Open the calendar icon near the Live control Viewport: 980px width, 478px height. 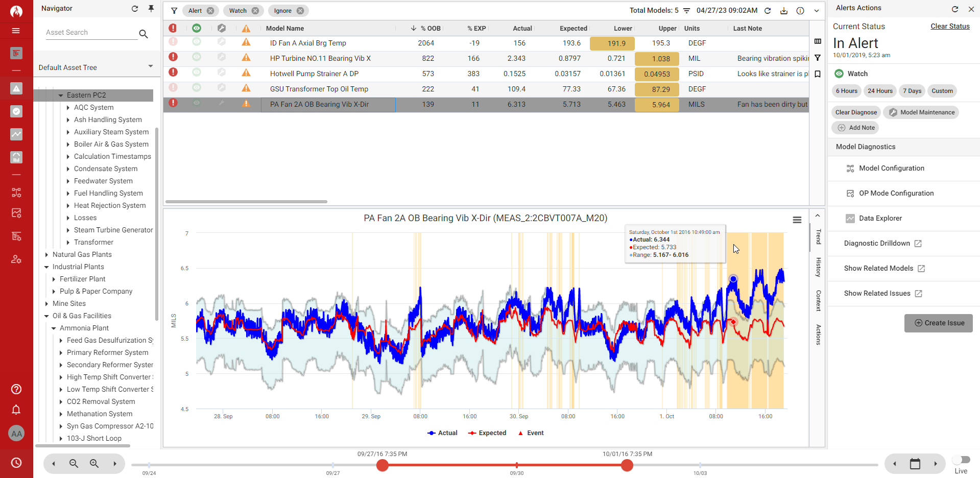[x=915, y=463]
